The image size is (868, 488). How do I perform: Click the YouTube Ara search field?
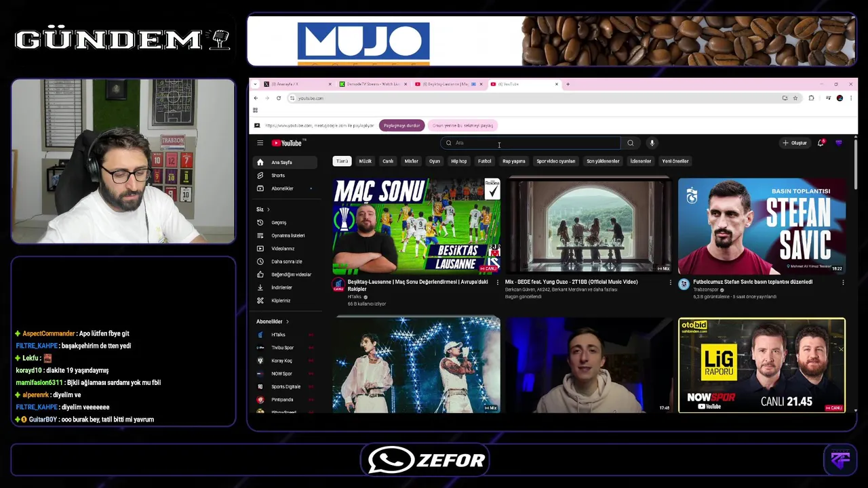pos(530,143)
